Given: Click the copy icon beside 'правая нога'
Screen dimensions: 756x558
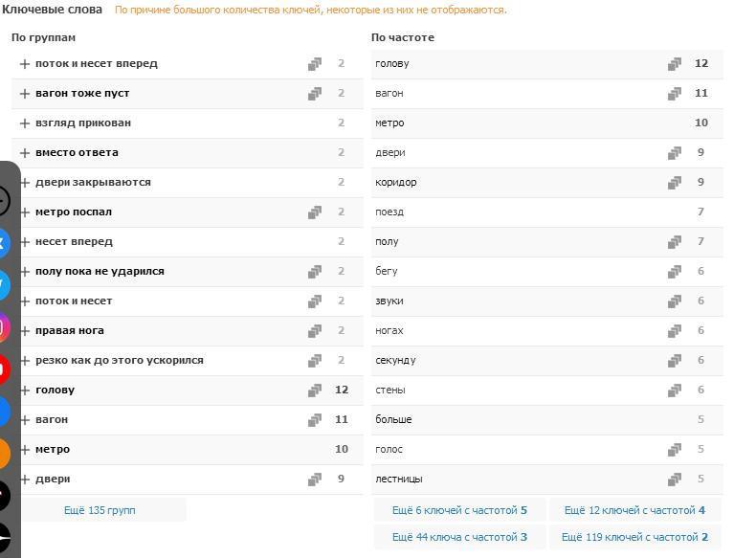Looking at the screenshot, I should coord(315,331).
